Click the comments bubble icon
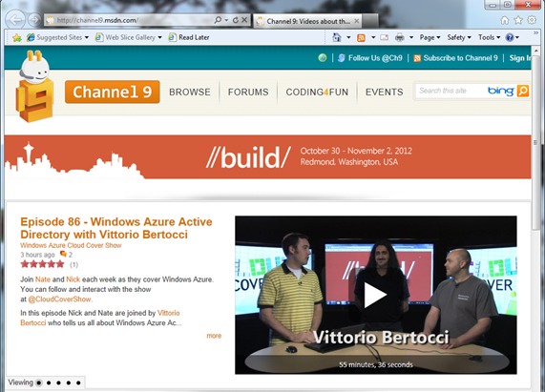Screen dimensions: 545x392 coord(63,254)
